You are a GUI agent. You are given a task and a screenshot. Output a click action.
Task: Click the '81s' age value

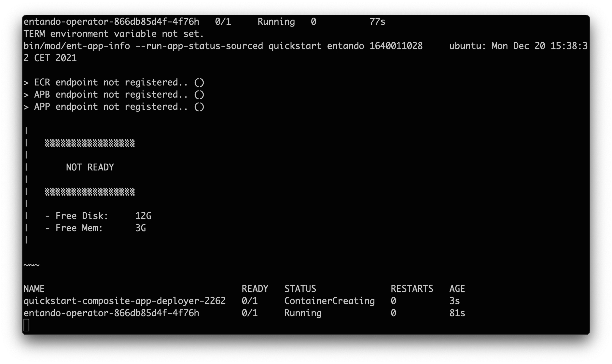(457, 313)
